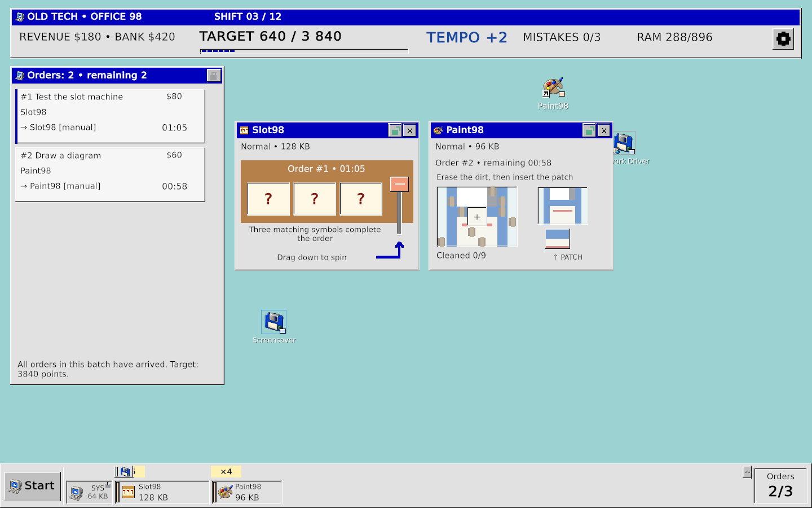812x508 pixels.
Task: Click the 'Drag down to spin' hint
Action: pyautogui.click(x=312, y=257)
